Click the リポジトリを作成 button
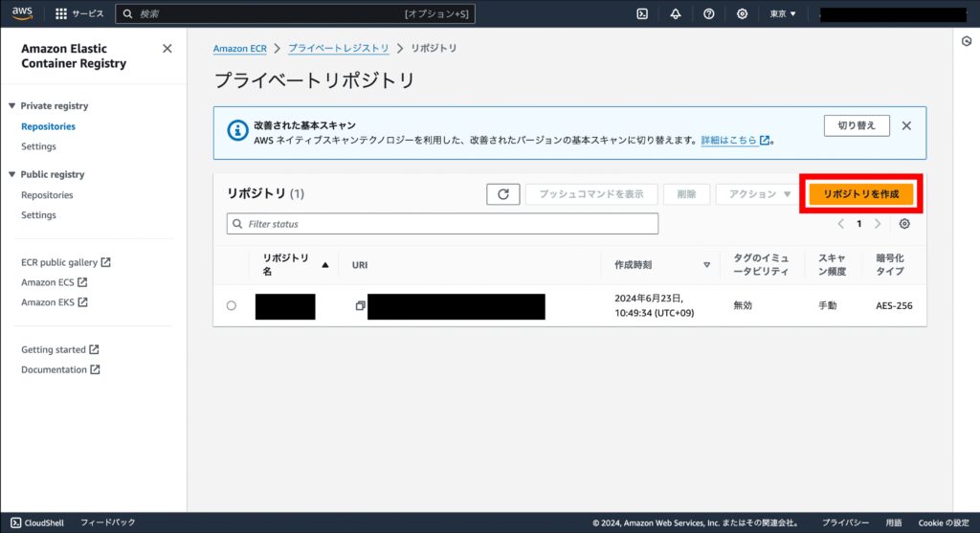 pyautogui.click(x=860, y=194)
